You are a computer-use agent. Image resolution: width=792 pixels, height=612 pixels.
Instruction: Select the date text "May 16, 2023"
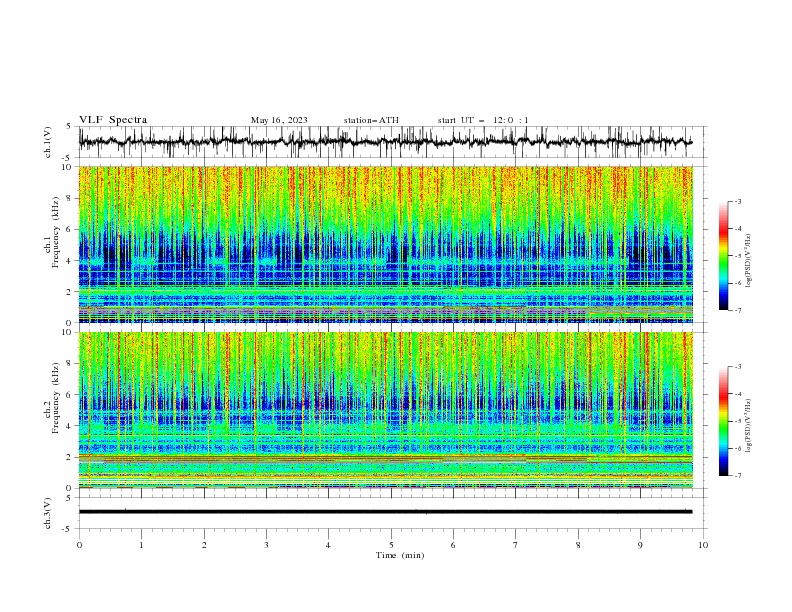coord(279,120)
